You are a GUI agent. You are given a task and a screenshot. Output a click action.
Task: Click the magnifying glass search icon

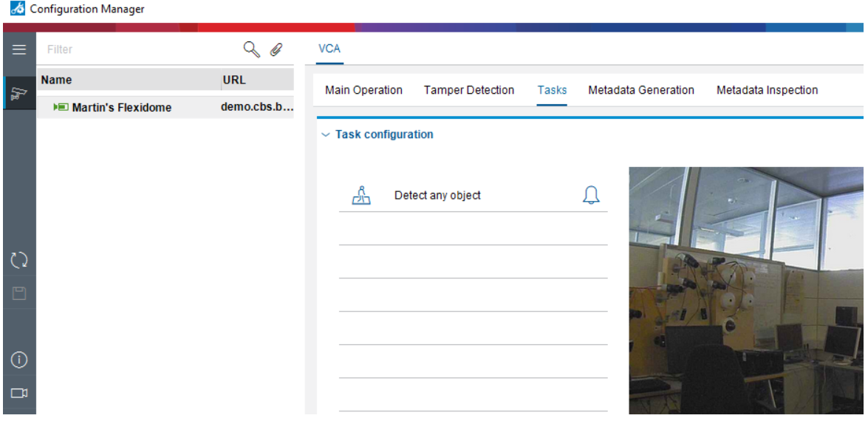point(252,49)
